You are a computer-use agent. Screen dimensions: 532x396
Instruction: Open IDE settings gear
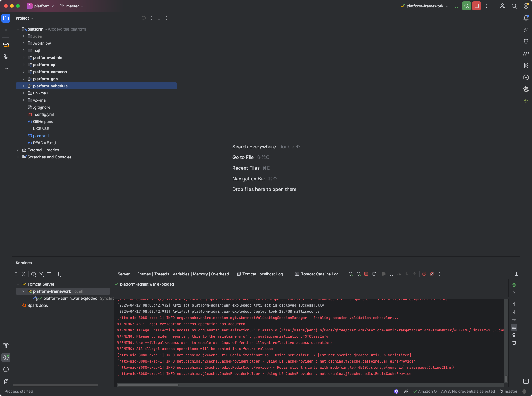[x=526, y=6]
